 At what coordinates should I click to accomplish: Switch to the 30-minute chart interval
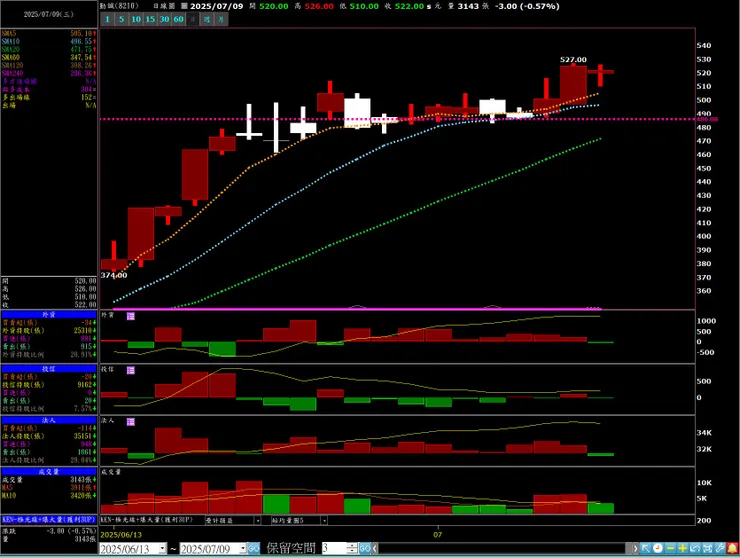coord(164,19)
